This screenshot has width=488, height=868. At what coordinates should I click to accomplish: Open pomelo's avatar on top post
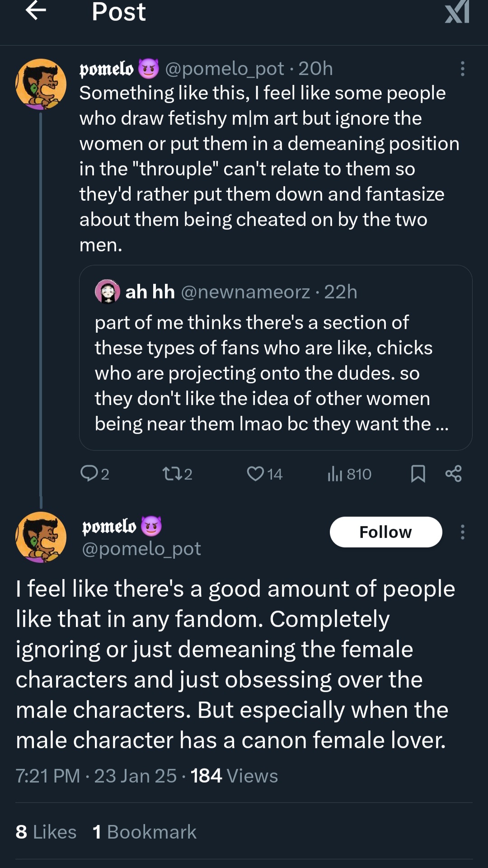pos(41,85)
